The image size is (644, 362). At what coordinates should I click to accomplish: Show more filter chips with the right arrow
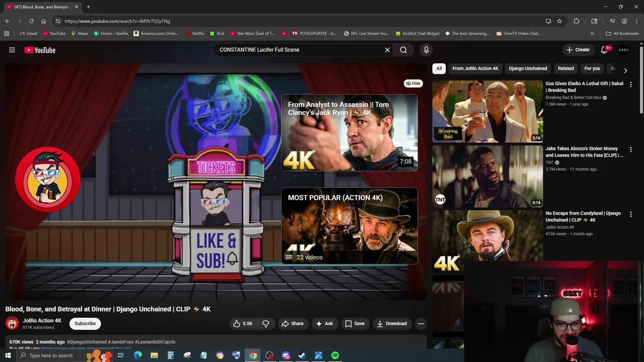coord(625,70)
